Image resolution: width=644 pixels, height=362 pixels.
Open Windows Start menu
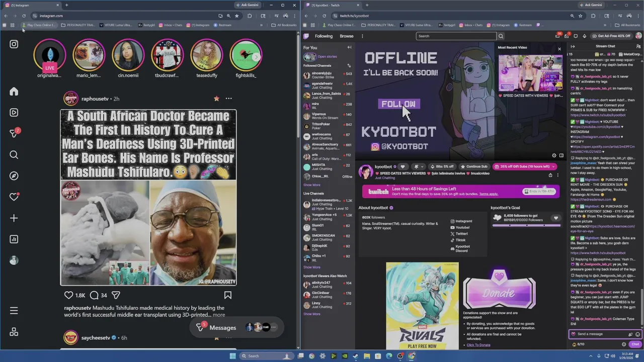point(232,356)
